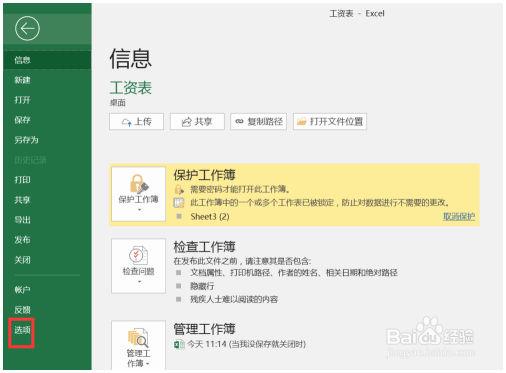Click the 打开文件位置 button

click(330, 122)
